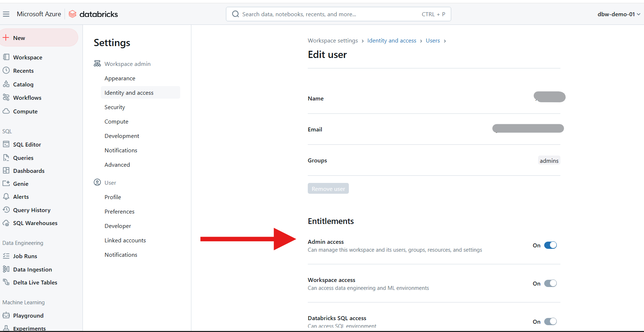This screenshot has height=332, width=644.
Task: Open Development settings
Action: pyautogui.click(x=122, y=136)
